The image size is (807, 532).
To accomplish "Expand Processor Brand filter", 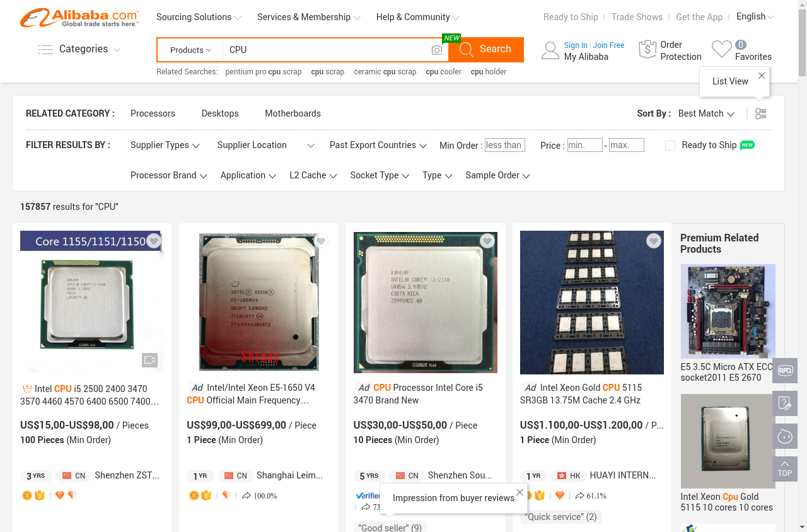I will tap(169, 175).
